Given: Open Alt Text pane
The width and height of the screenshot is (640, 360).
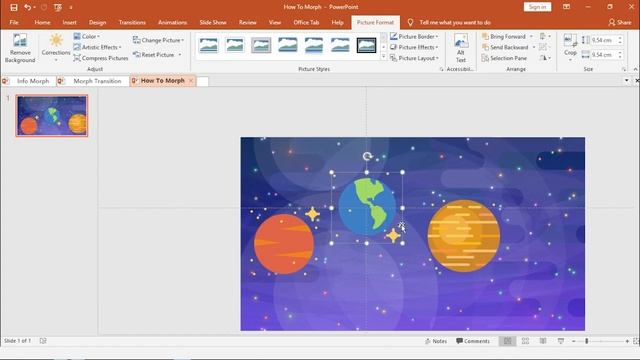Looking at the screenshot, I should [x=461, y=49].
